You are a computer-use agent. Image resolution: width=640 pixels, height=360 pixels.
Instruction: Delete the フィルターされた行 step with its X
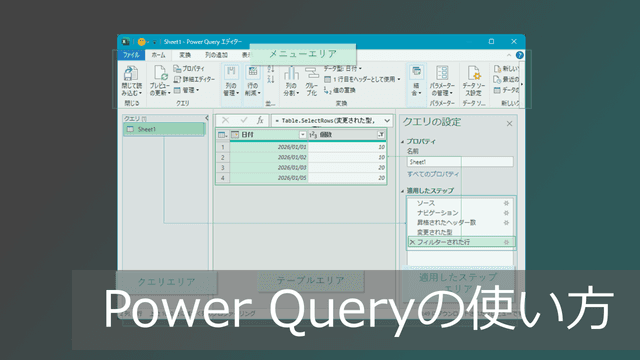412,242
